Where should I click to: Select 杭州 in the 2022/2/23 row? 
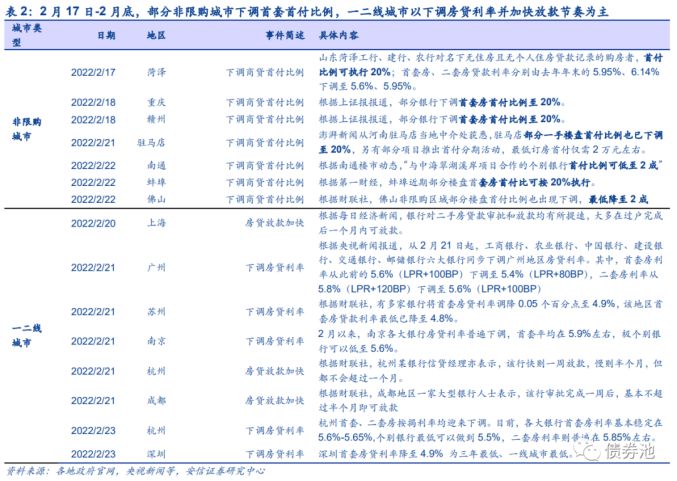156,430
